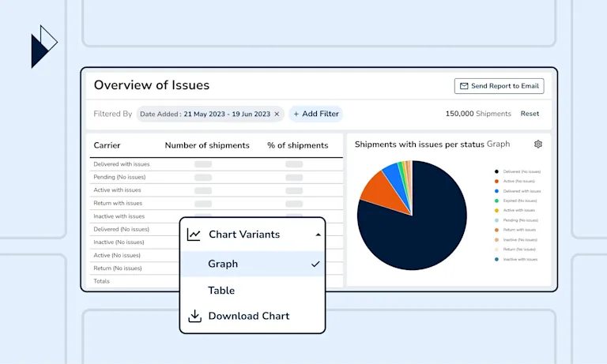Click the company logo at top left
607x364 pixels.
click(x=44, y=47)
